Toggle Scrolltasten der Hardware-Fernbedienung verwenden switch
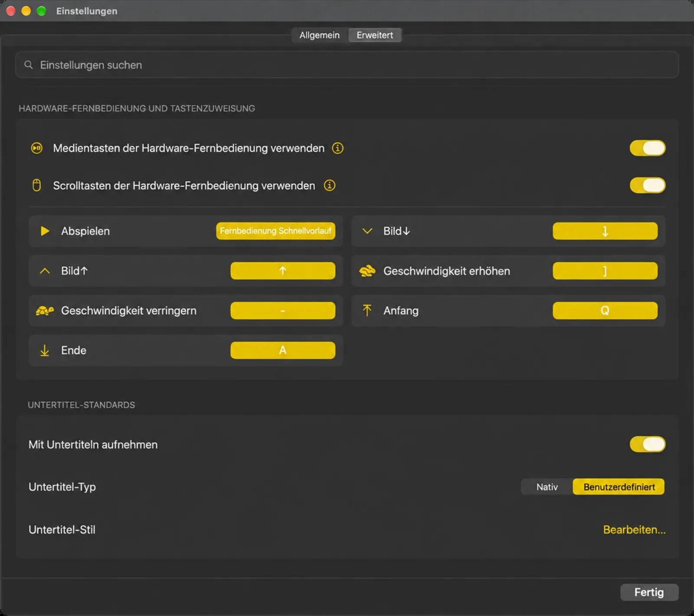Image resolution: width=694 pixels, height=616 pixels. tap(648, 186)
